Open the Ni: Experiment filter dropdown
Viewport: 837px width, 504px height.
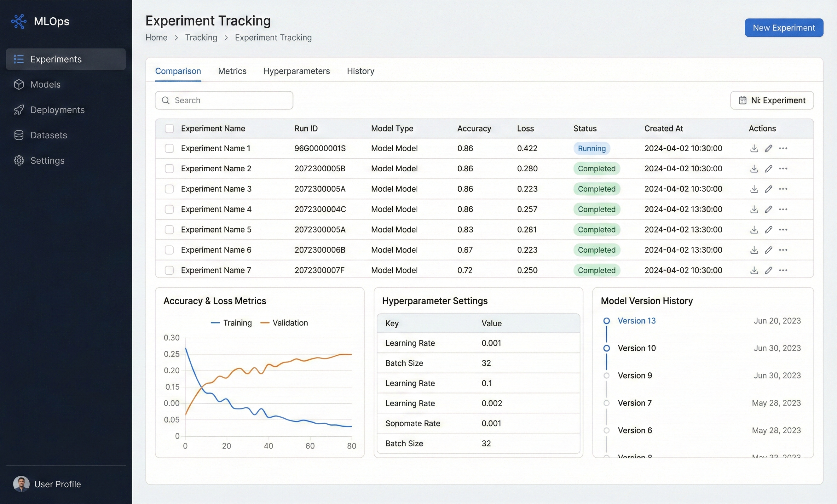(x=772, y=100)
